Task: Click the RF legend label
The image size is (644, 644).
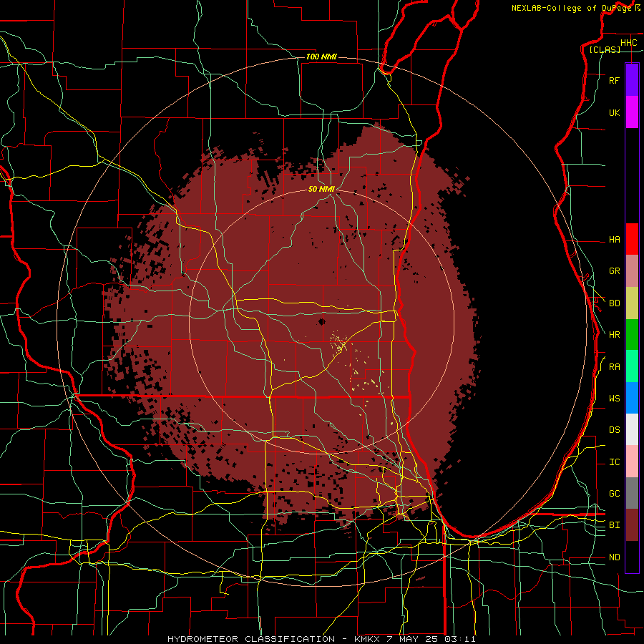Action: coord(614,80)
